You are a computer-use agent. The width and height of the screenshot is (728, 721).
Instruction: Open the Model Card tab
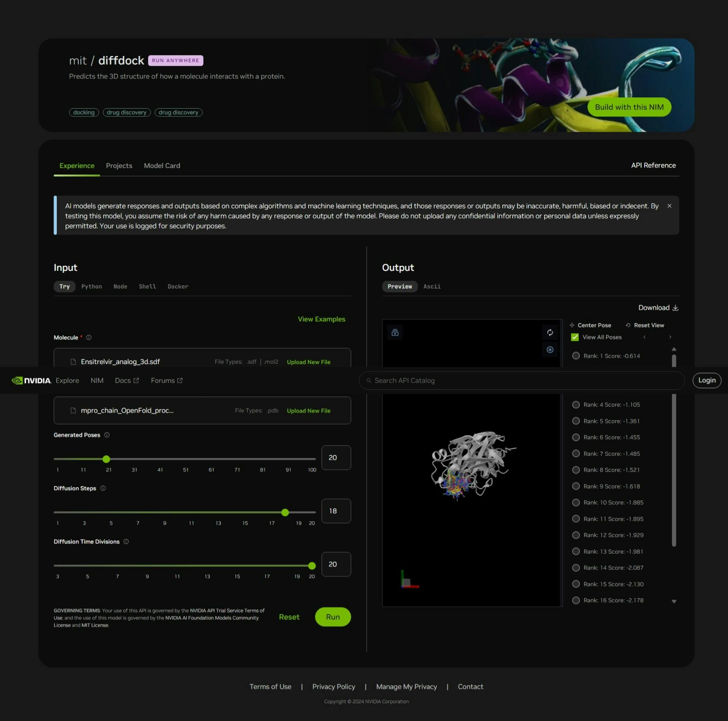162,166
